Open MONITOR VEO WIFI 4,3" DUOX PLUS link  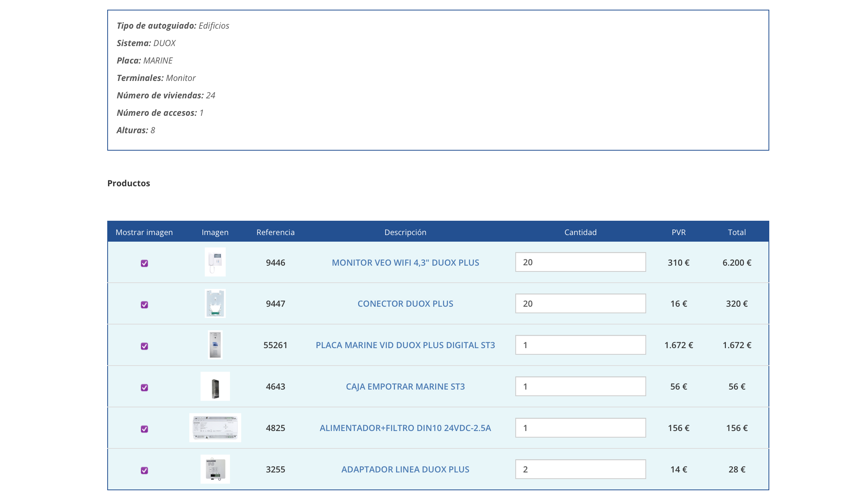click(405, 263)
